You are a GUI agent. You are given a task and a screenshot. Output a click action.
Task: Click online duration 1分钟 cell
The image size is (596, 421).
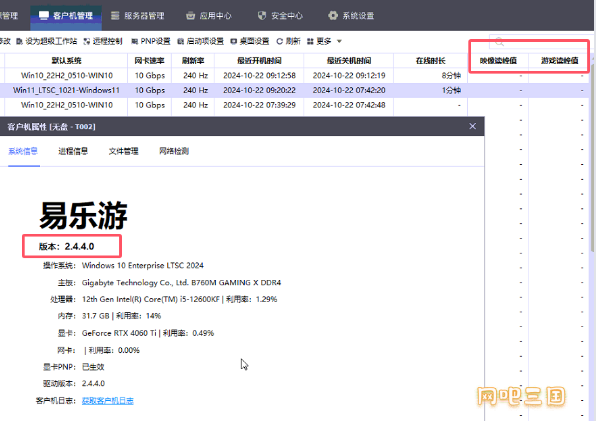451,90
